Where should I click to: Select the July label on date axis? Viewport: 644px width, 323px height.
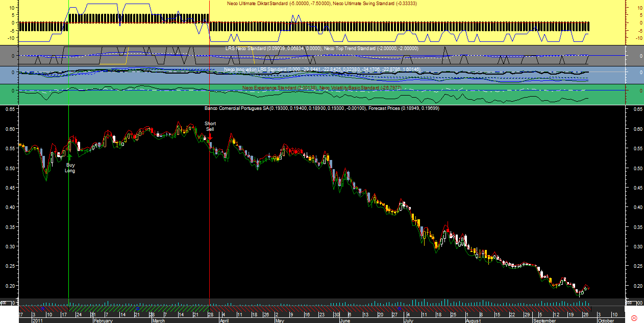(x=408, y=320)
